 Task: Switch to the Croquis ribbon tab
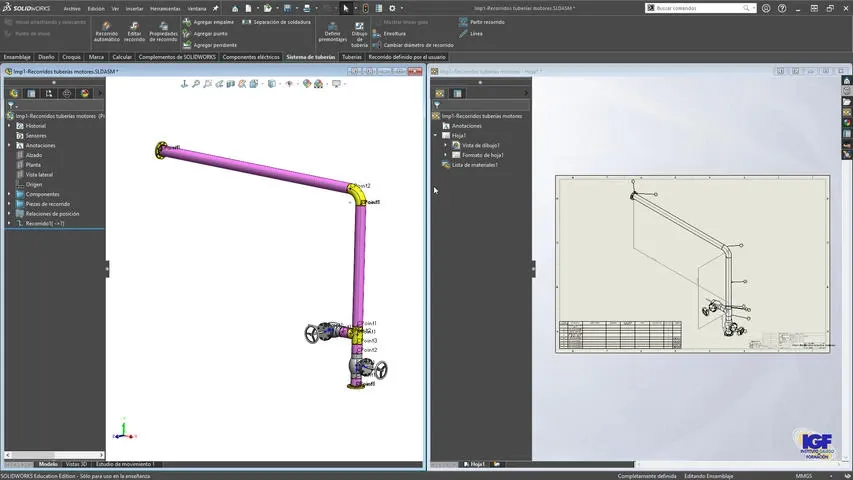pyautogui.click(x=71, y=57)
